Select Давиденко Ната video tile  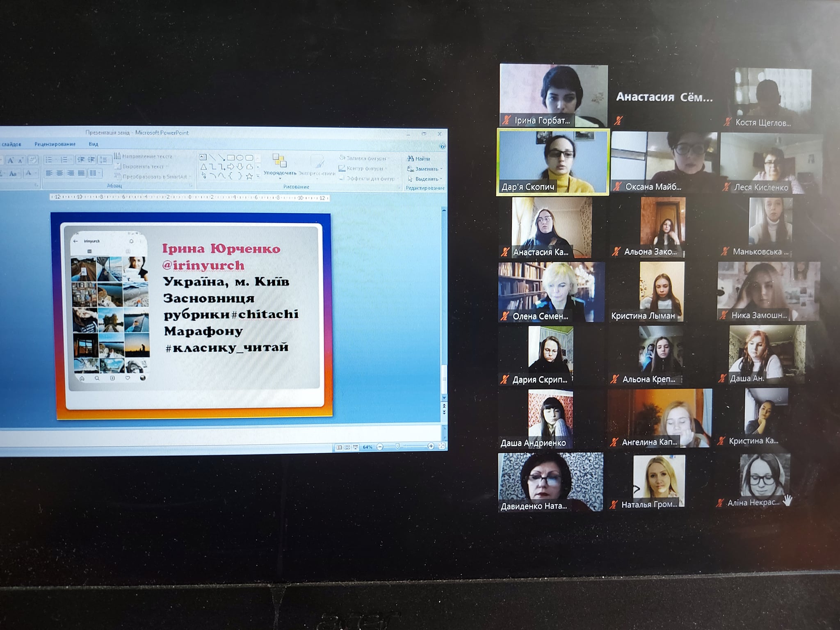tap(550, 482)
